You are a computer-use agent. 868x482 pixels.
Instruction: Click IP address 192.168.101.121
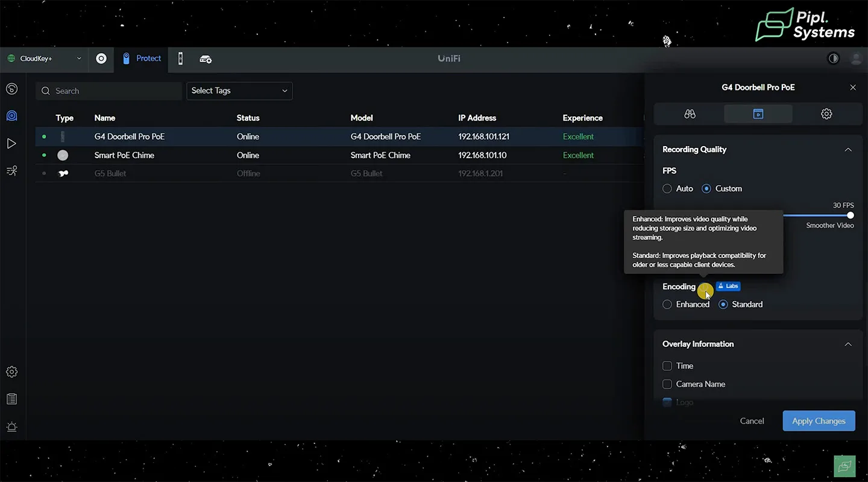(x=483, y=137)
